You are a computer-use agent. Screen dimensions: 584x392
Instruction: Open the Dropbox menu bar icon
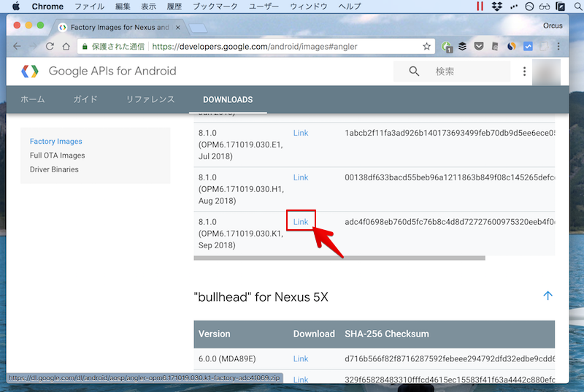[497, 7]
